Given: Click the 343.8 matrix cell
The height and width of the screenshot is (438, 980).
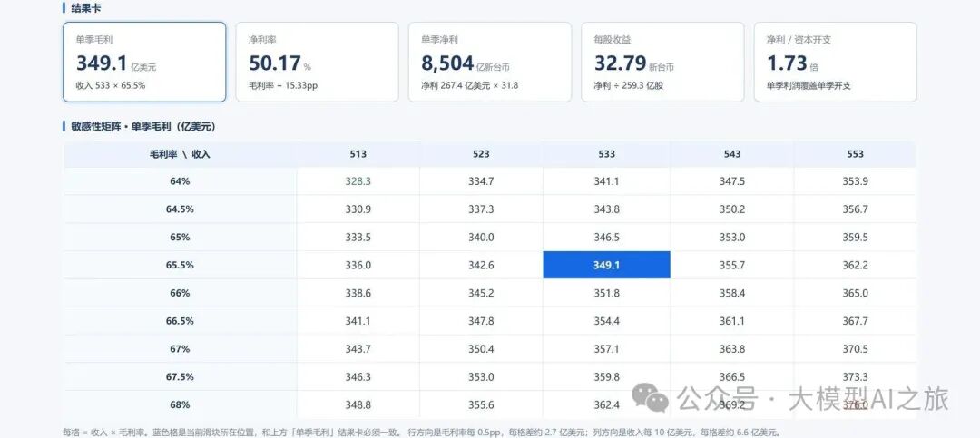Looking at the screenshot, I should click(x=606, y=209).
